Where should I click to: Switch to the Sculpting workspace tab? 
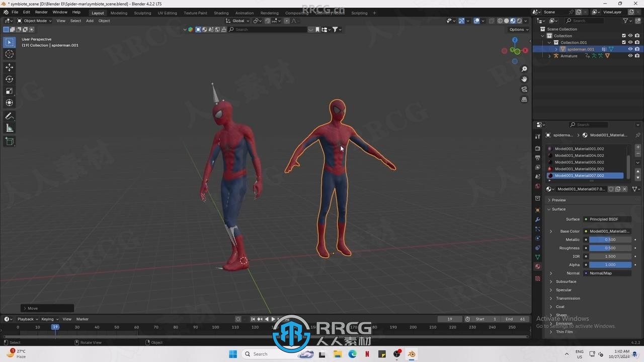coord(142,13)
